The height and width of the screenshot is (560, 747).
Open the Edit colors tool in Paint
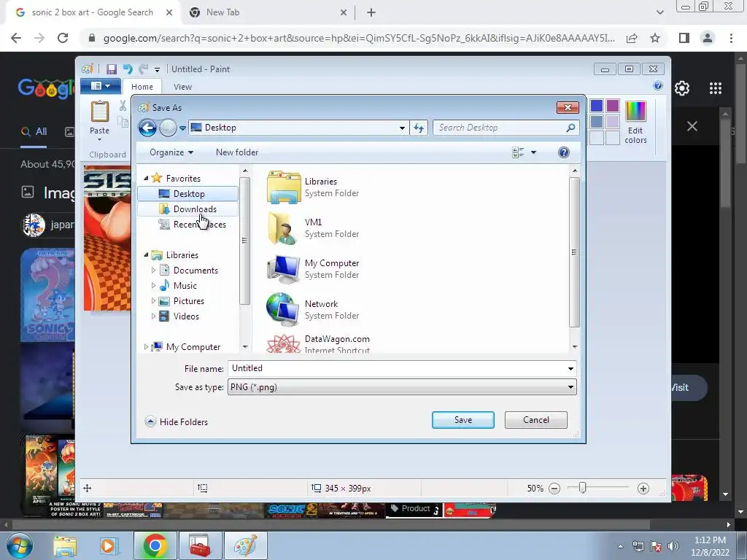point(635,122)
